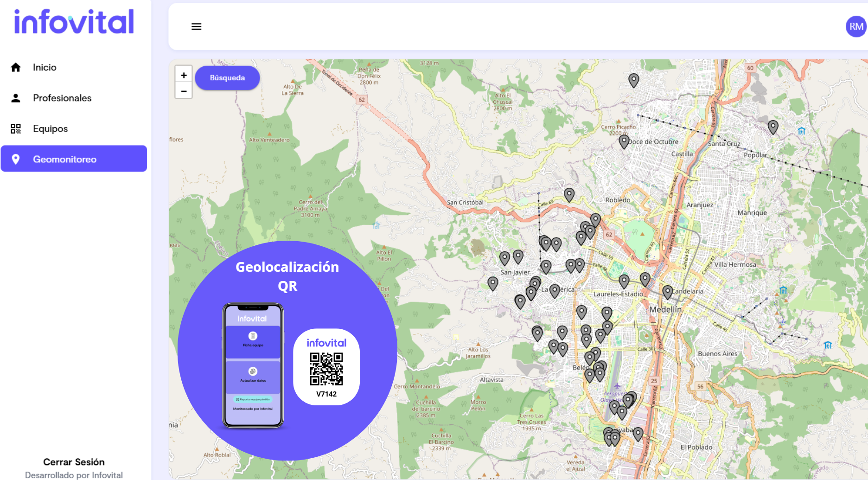Click the Búsqueda button on the map

click(x=227, y=77)
